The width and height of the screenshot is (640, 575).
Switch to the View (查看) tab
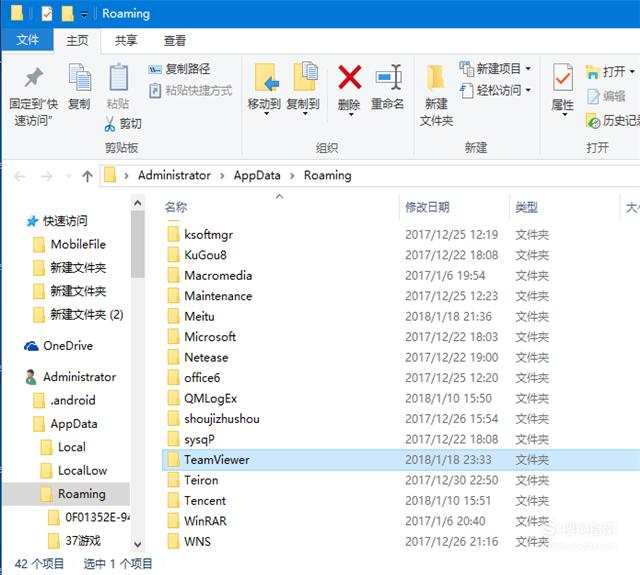click(175, 40)
